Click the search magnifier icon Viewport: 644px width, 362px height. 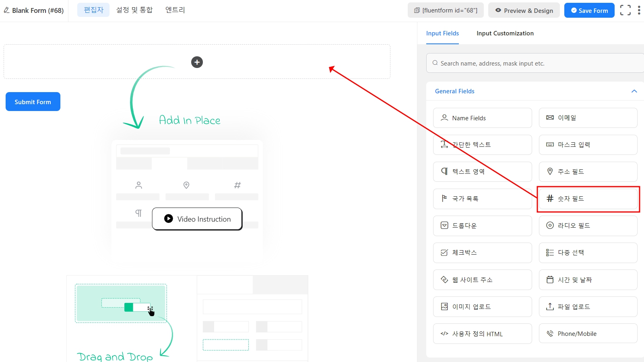(435, 63)
